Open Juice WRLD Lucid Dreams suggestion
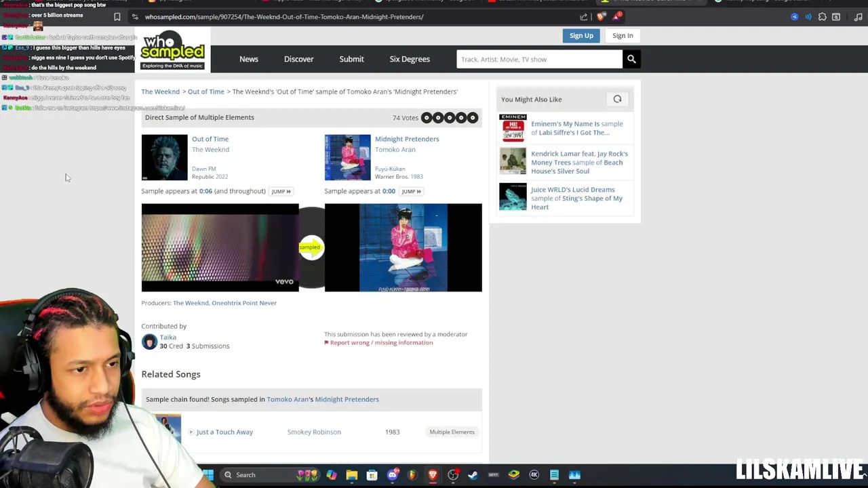Viewport: 868px width, 488px height. pyautogui.click(x=576, y=198)
